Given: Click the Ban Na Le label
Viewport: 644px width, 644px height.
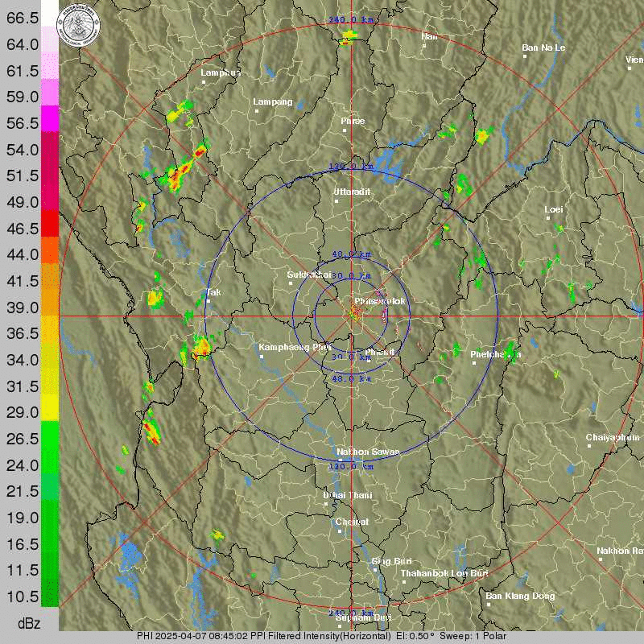Looking at the screenshot, I should pyautogui.click(x=543, y=47).
